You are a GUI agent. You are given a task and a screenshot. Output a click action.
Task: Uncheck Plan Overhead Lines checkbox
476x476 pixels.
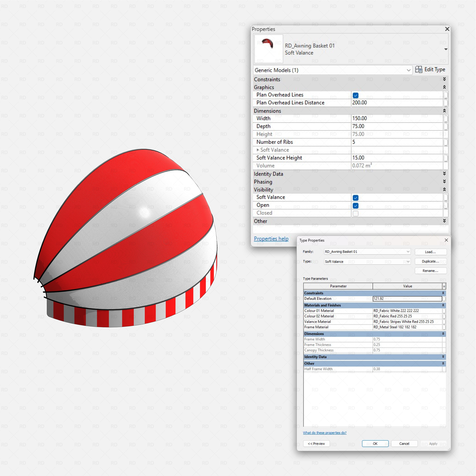356,95
